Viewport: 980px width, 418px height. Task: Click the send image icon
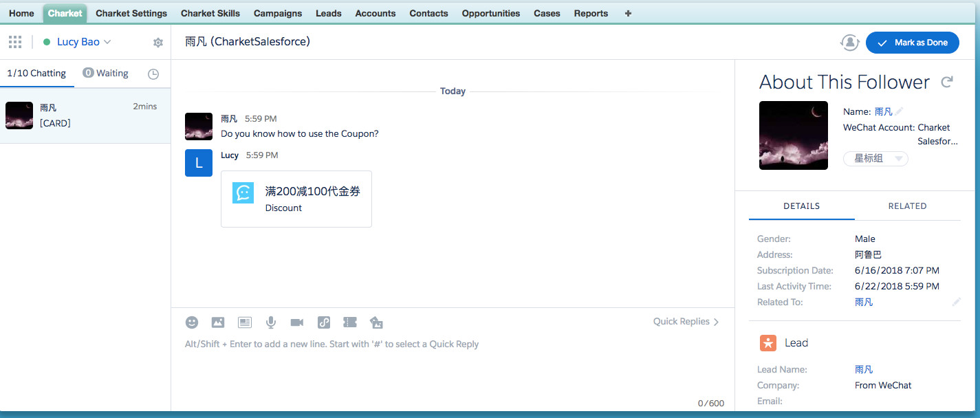pyautogui.click(x=218, y=322)
